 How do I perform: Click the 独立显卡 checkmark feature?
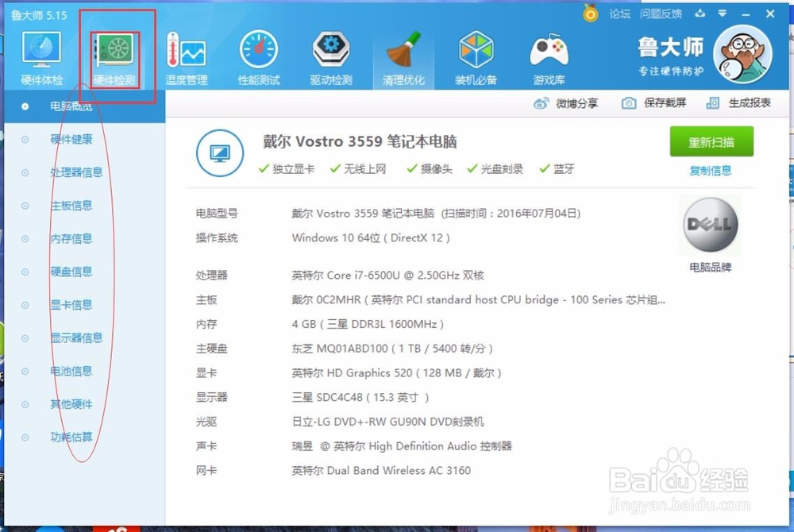click(286, 169)
